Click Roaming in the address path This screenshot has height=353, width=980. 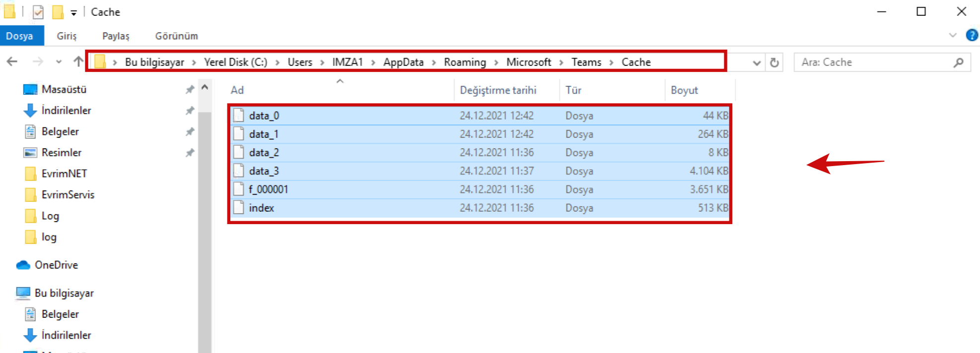[x=465, y=62]
